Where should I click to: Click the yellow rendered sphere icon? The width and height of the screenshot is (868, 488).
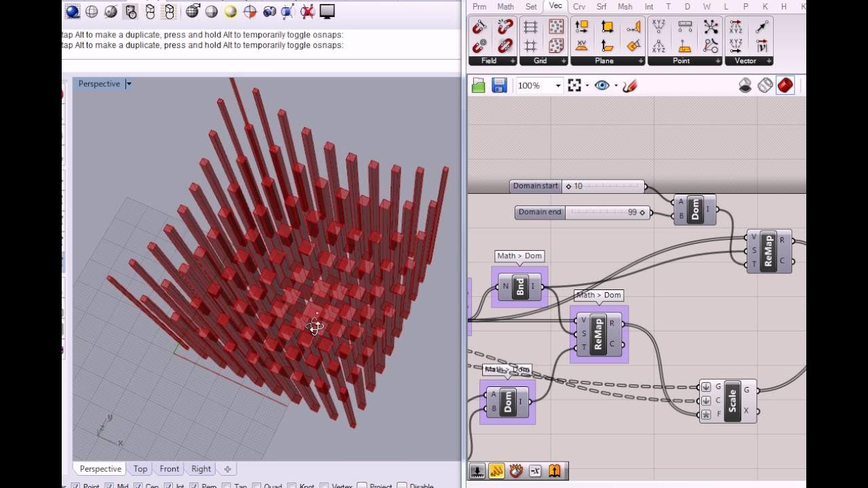pos(231,11)
